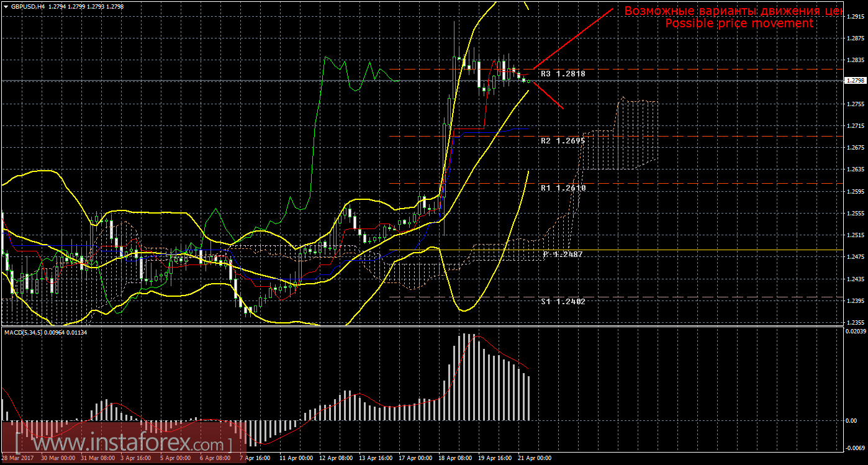The width and height of the screenshot is (868, 465).
Task: Select the R3 1.2818 pivot label
Action: [x=563, y=73]
